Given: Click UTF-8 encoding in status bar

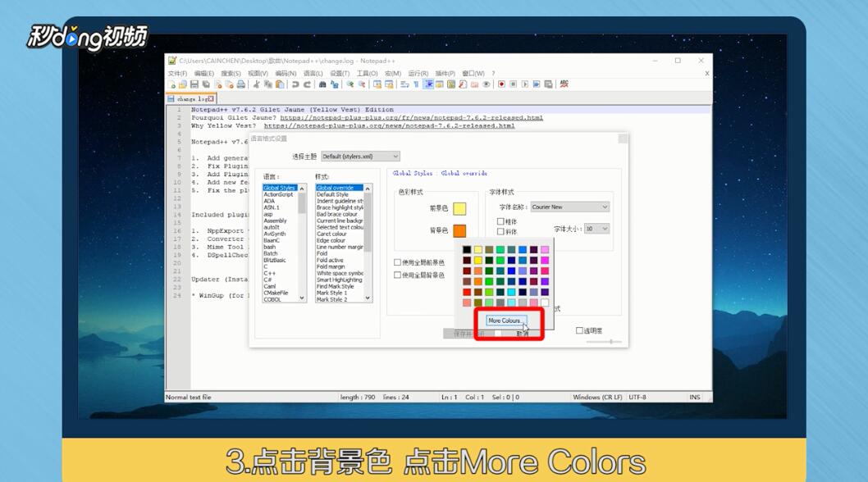Looking at the screenshot, I should [637, 398].
